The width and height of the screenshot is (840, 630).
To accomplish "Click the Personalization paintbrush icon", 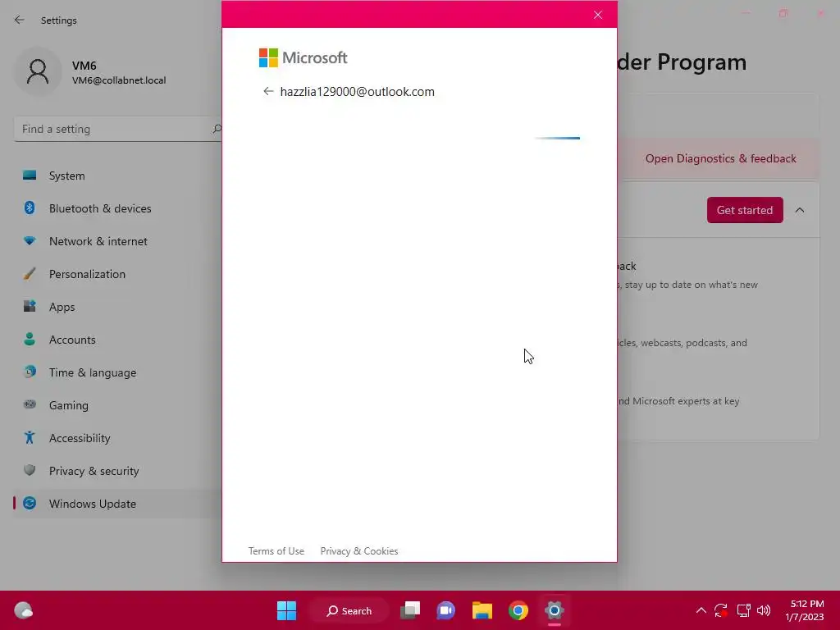I will 30,274.
